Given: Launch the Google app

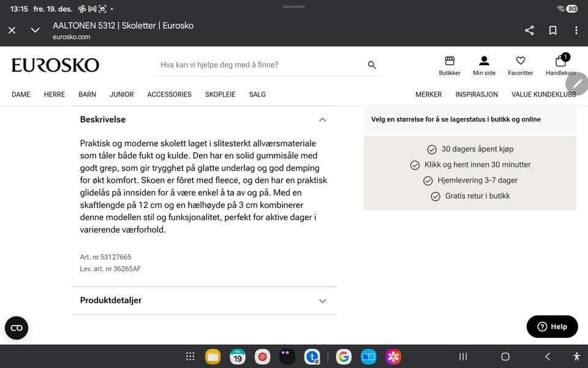Looking at the screenshot, I should [344, 357].
